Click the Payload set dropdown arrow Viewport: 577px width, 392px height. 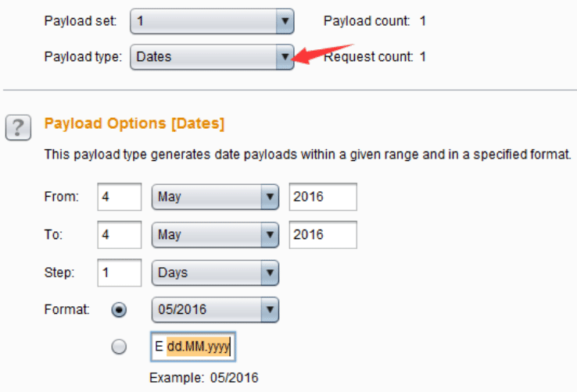point(285,21)
